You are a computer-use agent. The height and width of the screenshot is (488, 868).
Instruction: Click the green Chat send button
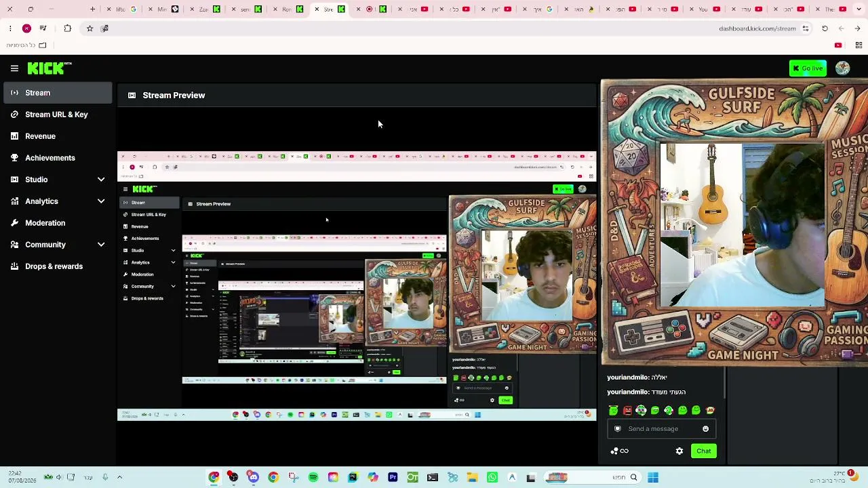[704, 451]
